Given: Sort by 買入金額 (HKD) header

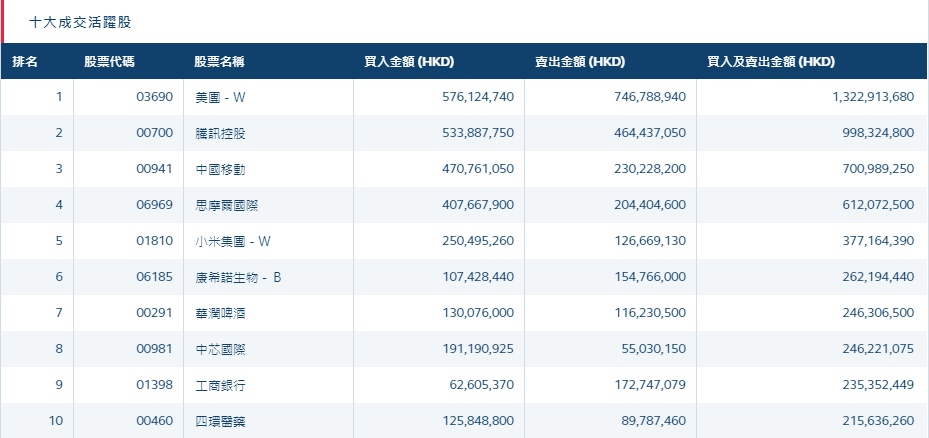Looking at the screenshot, I should [x=409, y=62].
